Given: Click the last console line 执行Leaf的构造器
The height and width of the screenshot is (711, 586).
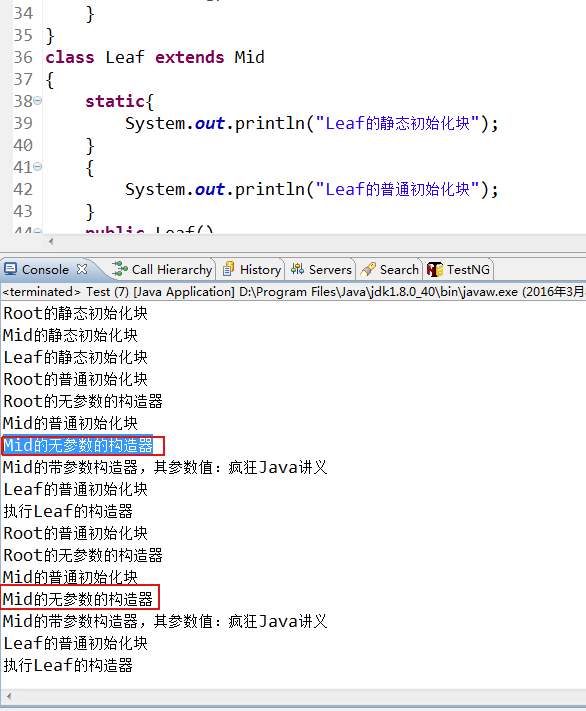Looking at the screenshot, I should (x=68, y=665).
